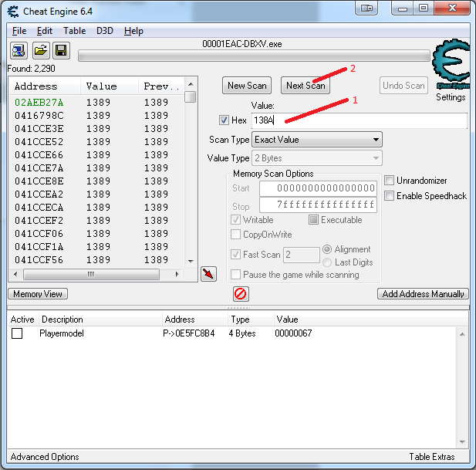Image resolution: width=476 pixels, height=470 pixels.
Task: Open Table Extras
Action: pyautogui.click(x=432, y=457)
